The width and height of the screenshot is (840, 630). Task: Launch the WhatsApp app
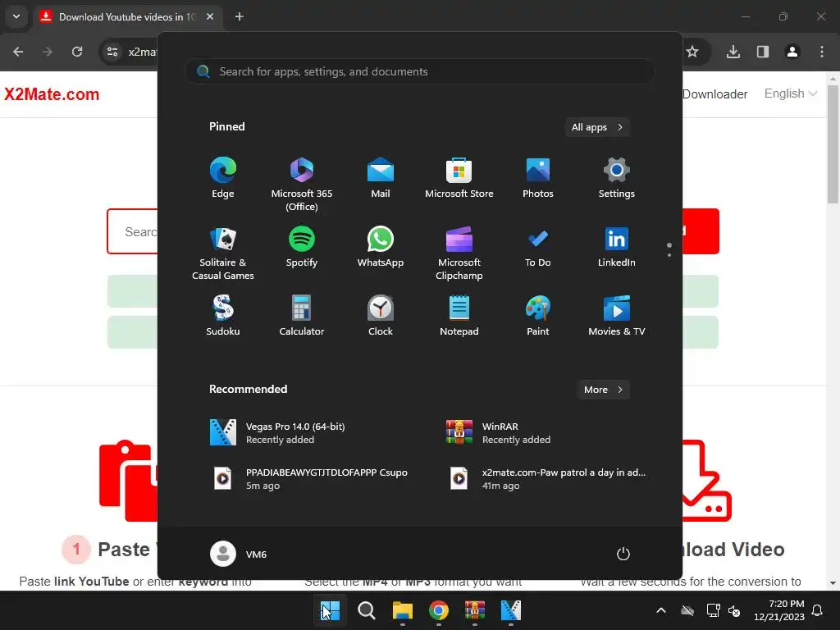[x=381, y=246]
